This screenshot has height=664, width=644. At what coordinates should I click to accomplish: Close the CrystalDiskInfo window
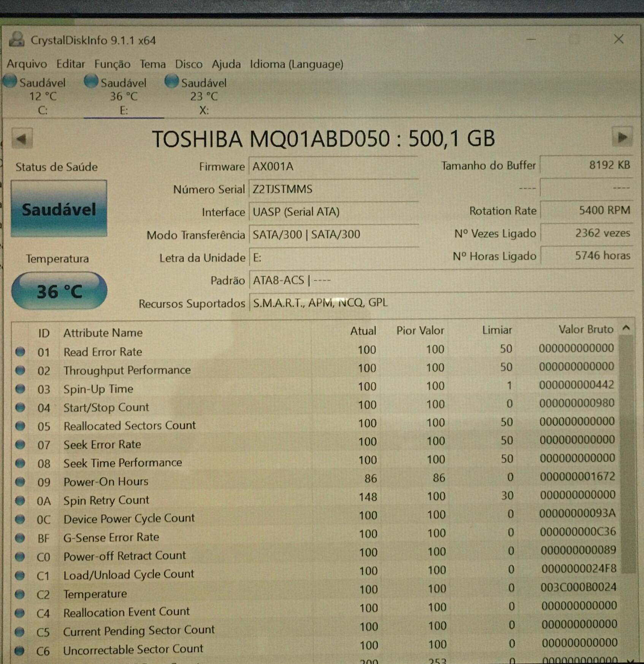pyautogui.click(x=619, y=39)
